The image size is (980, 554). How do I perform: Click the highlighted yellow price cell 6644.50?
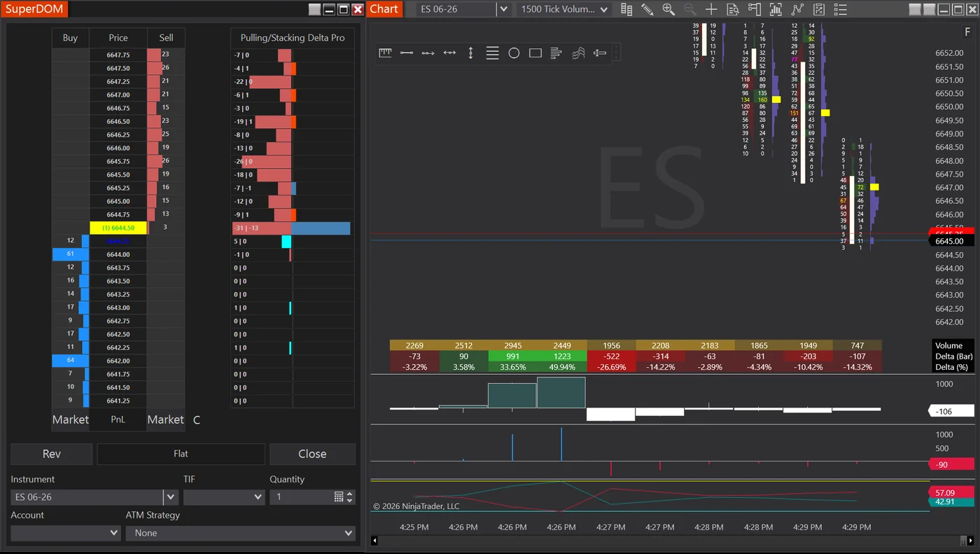point(118,228)
